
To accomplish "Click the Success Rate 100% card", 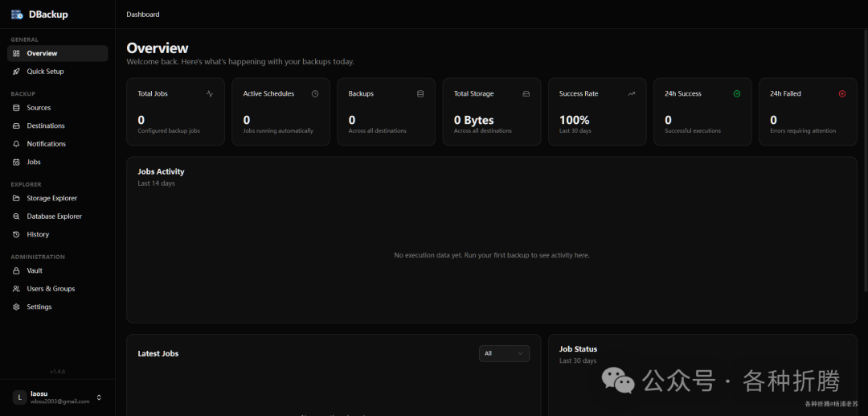I will tap(597, 112).
